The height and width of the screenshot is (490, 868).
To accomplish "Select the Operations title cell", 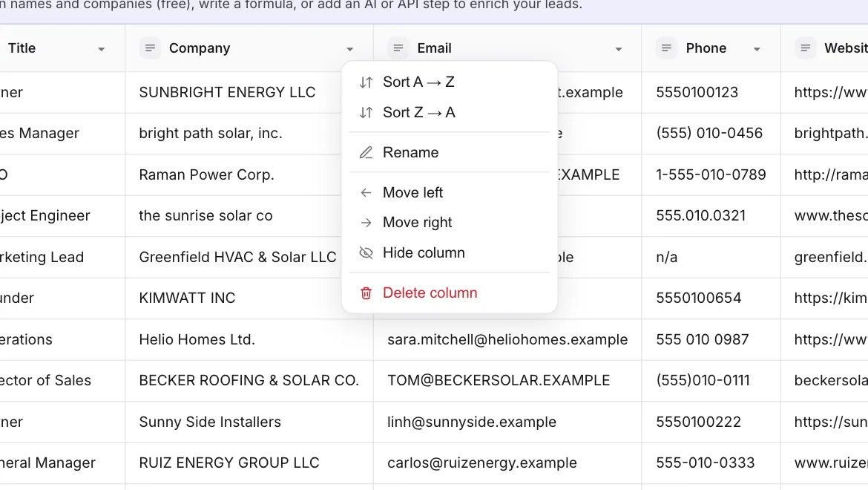I will [x=62, y=339].
